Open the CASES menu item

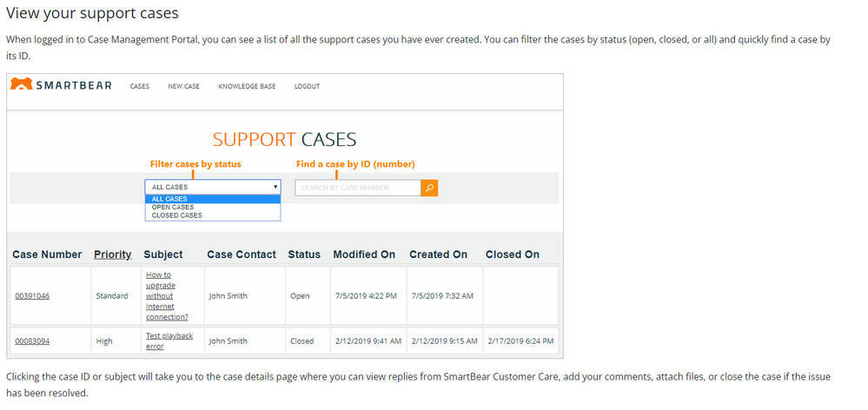pos(140,86)
